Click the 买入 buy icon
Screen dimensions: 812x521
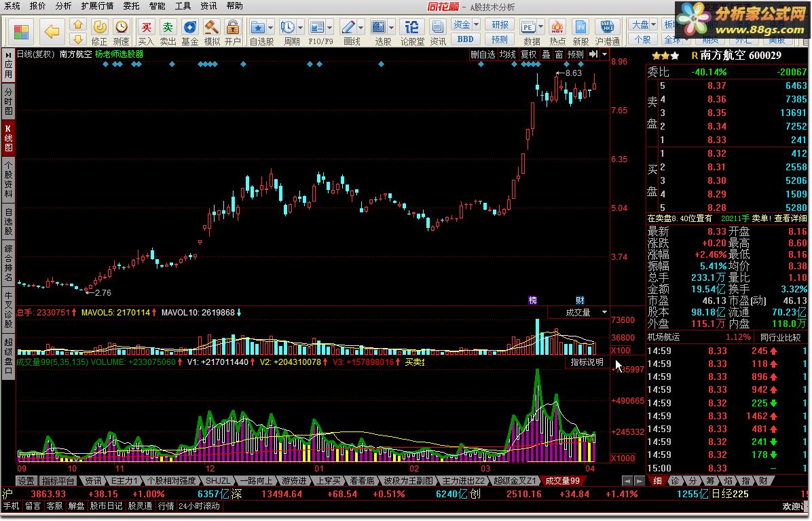point(146,32)
